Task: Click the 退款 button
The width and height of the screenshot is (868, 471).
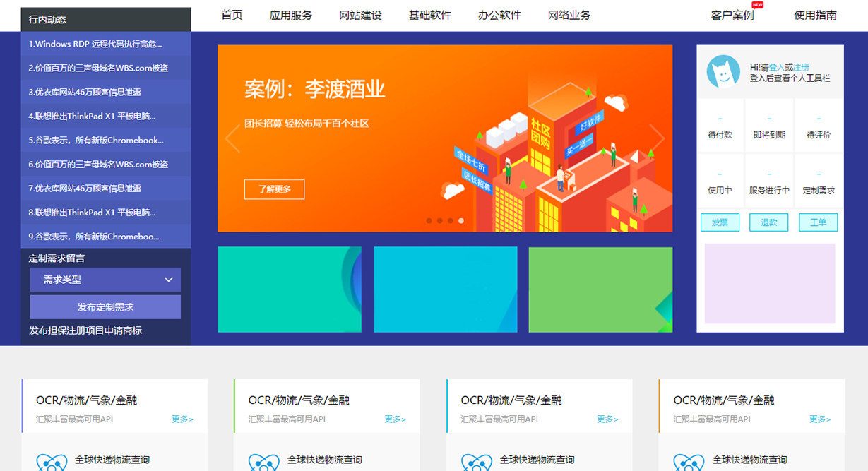Action: coord(768,222)
